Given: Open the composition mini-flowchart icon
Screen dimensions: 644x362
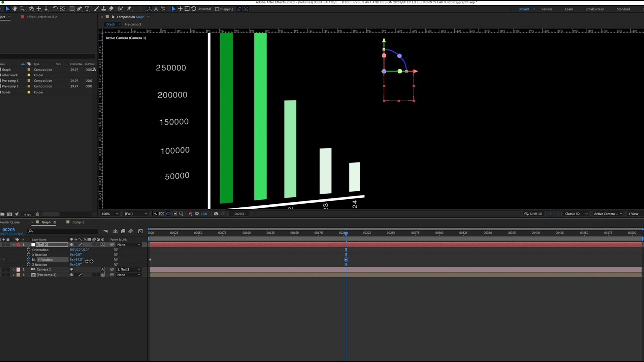Looking at the screenshot, I should tap(106, 231).
